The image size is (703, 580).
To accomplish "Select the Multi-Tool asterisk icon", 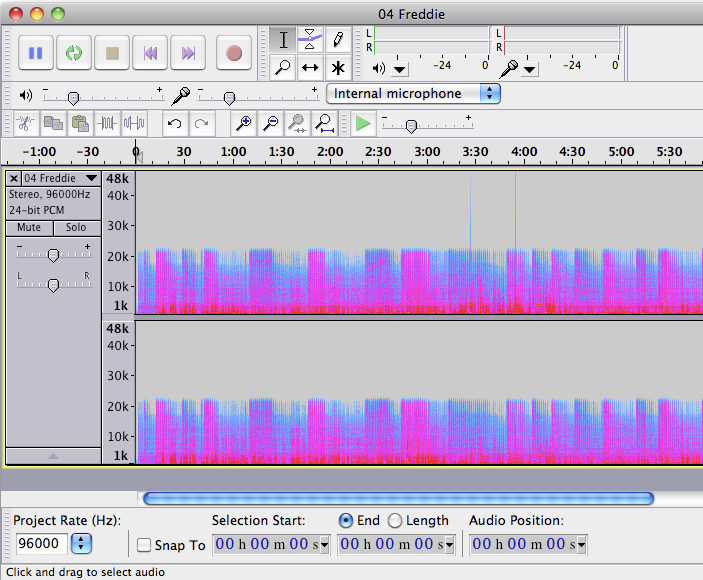I will tap(338, 68).
